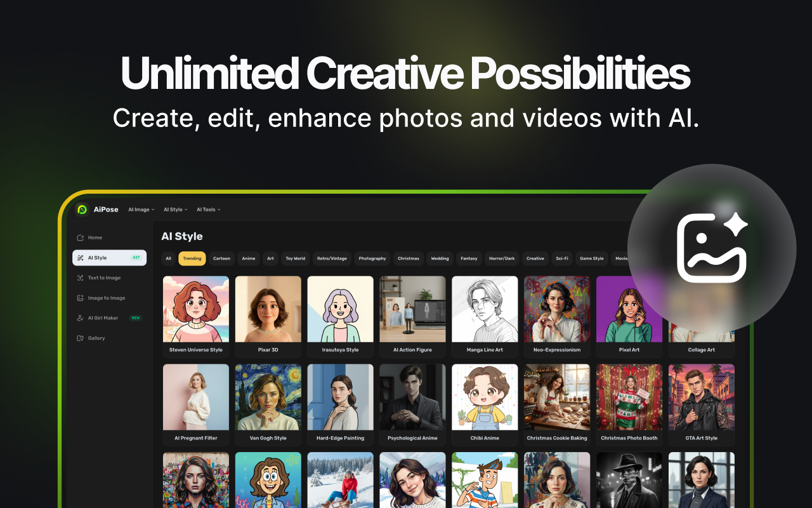The width and height of the screenshot is (812, 508).
Task: Open the Home sidebar icon
Action: click(x=80, y=237)
